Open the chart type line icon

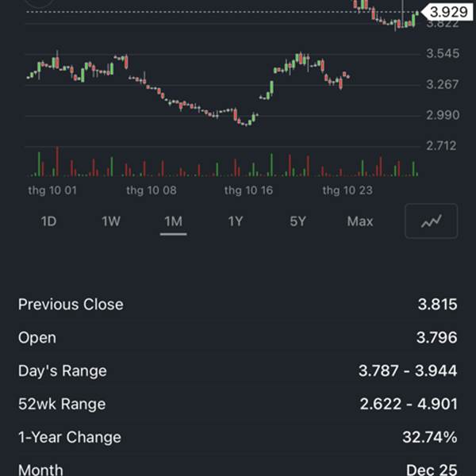(431, 221)
